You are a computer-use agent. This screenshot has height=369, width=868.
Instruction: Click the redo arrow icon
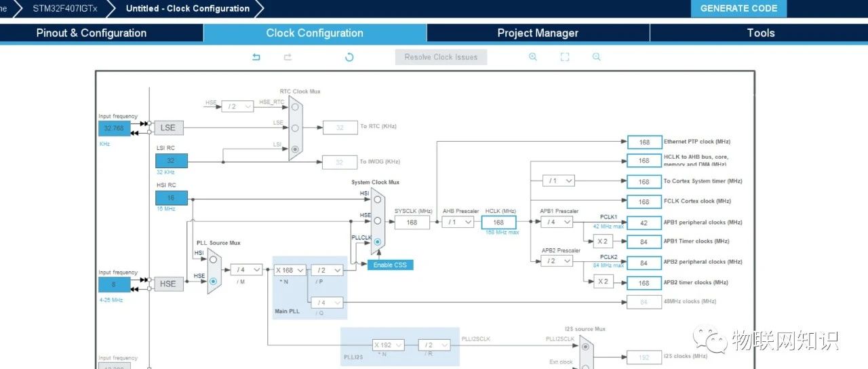pyautogui.click(x=288, y=57)
